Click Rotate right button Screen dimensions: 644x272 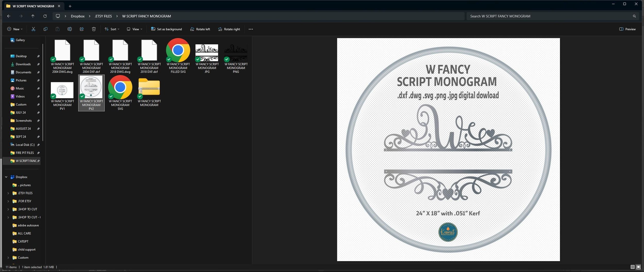pos(229,29)
